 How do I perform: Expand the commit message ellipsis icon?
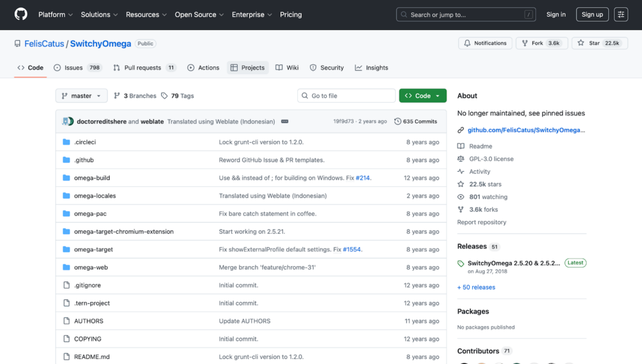[285, 122]
